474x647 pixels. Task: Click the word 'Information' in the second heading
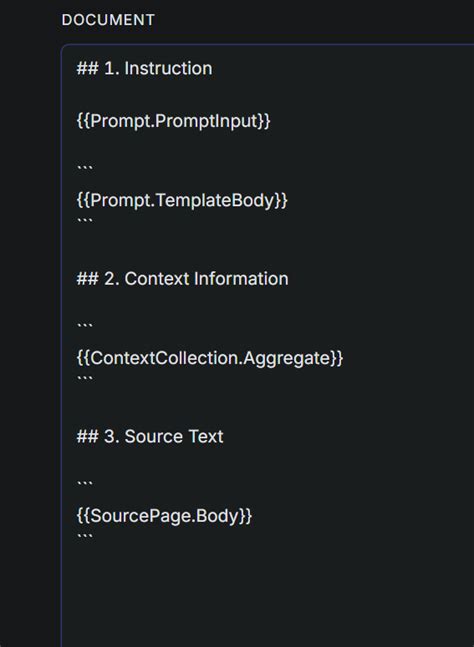click(241, 279)
